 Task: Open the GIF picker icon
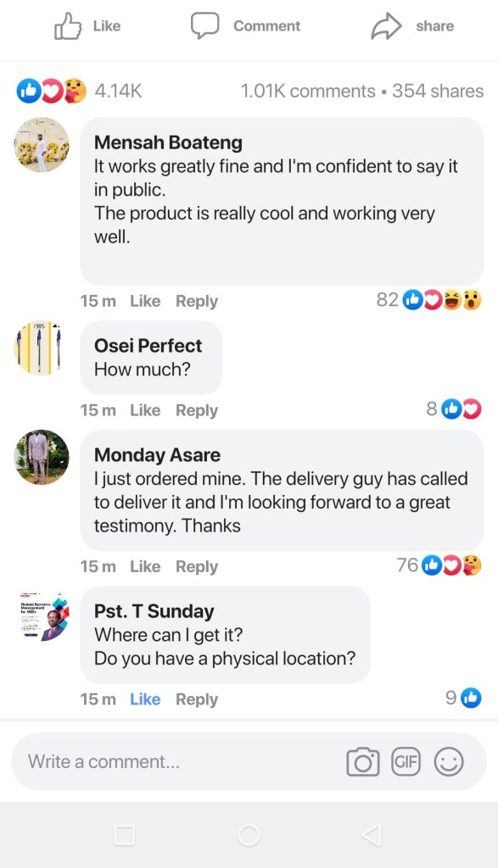pos(406,762)
